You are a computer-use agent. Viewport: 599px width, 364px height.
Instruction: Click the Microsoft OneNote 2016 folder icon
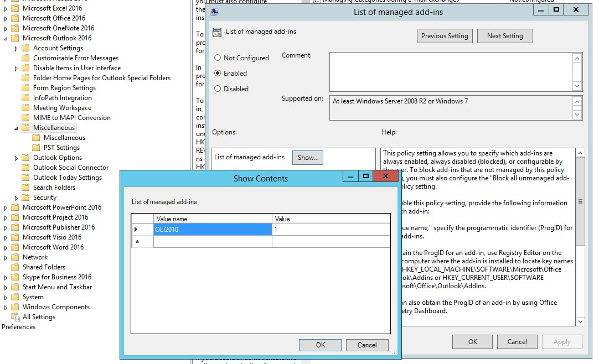[x=16, y=28]
